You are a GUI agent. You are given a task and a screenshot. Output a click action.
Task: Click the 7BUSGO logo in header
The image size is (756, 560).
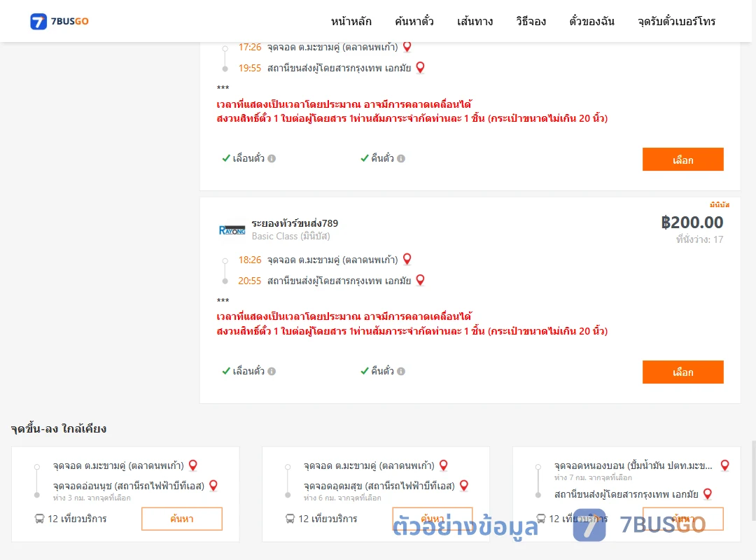click(59, 21)
